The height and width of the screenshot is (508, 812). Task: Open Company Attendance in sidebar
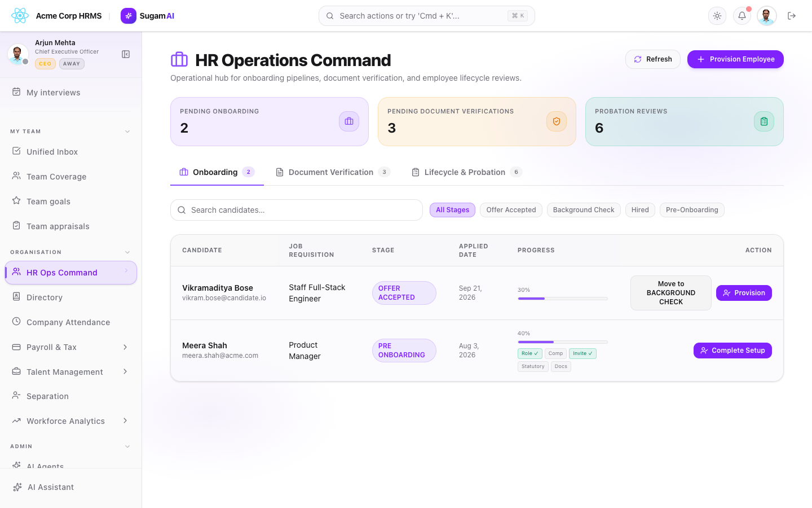70,322
